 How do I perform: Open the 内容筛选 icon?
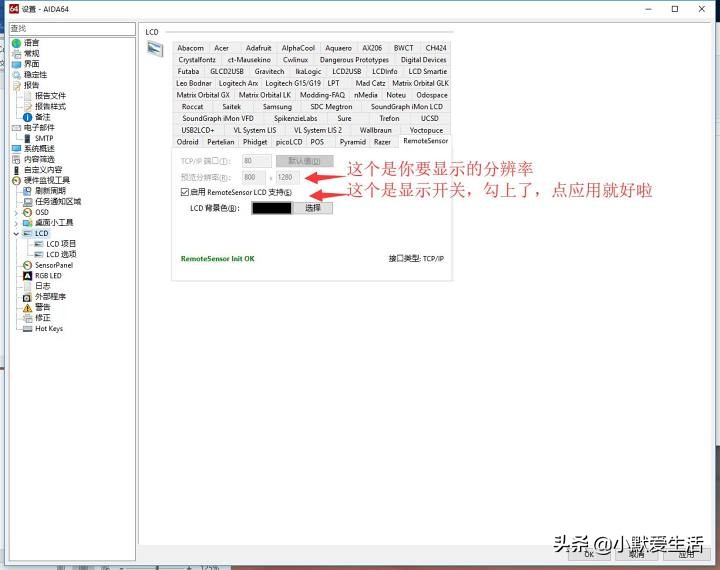(x=17, y=159)
